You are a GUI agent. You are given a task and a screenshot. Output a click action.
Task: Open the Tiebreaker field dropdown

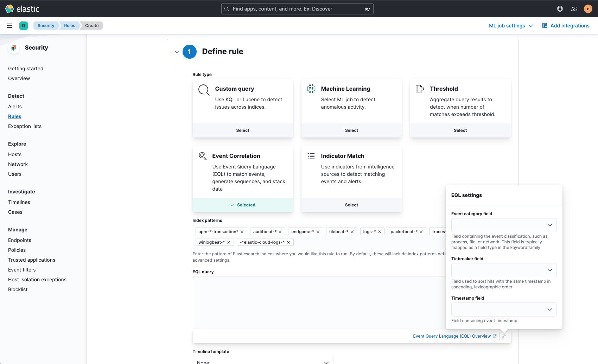(x=504, y=270)
